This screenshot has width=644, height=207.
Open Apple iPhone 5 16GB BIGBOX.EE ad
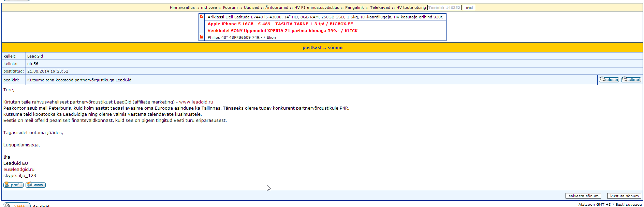coord(280,24)
